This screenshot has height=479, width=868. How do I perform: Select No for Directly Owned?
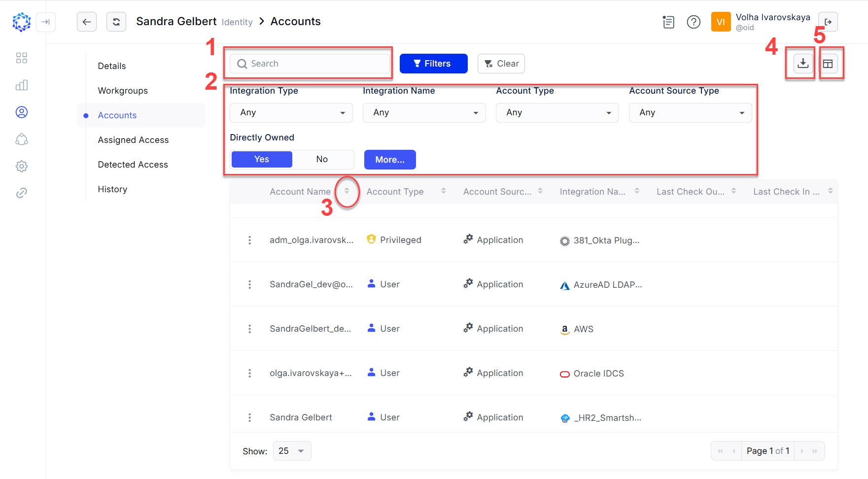[x=322, y=159]
